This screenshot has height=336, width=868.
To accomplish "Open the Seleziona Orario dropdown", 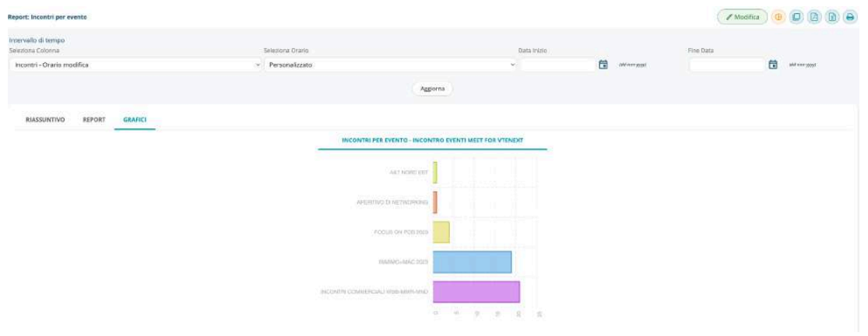I will coord(389,65).
